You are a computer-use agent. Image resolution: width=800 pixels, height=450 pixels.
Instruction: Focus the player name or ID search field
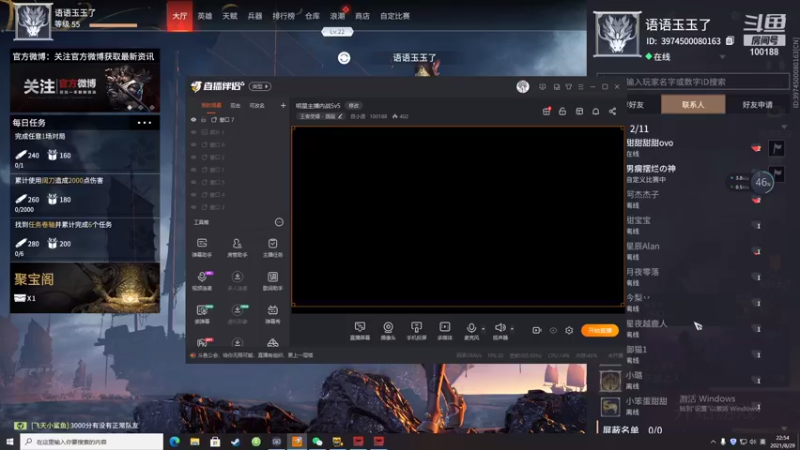(693, 82)
